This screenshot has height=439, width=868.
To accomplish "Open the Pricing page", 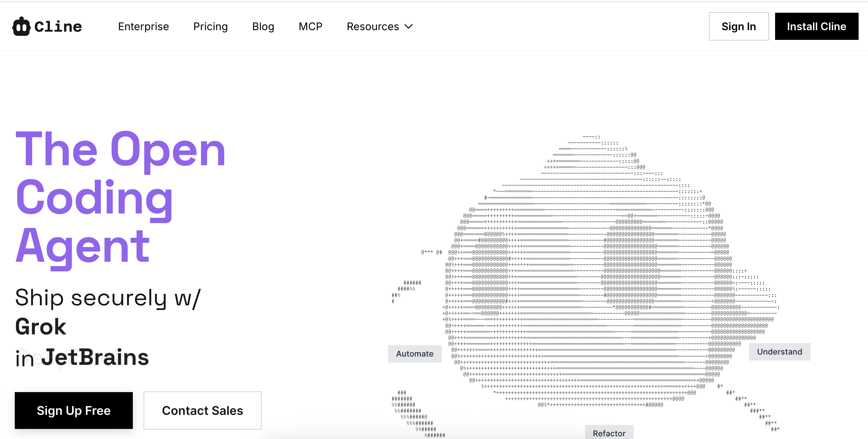I will pyautogui.click(x=210, y=26).
